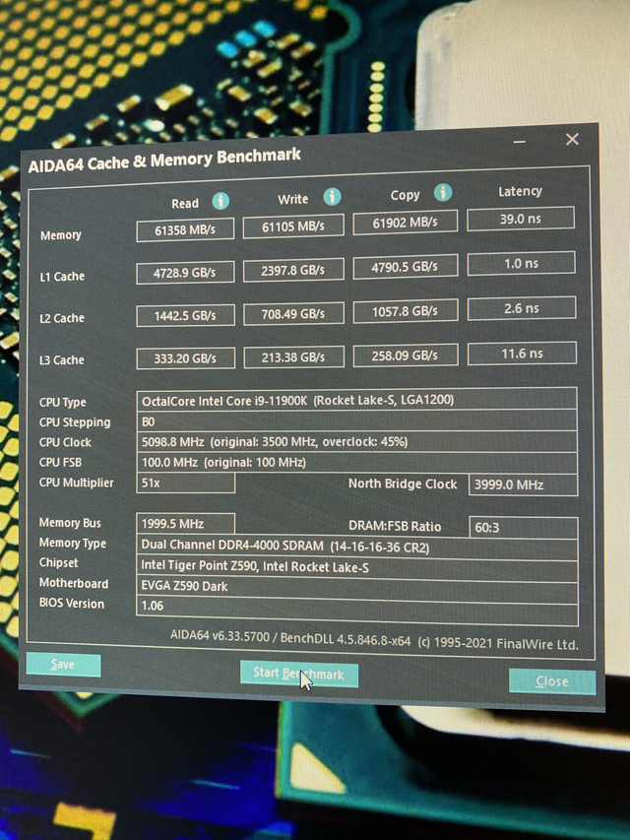Minimize the AIDA64 benchmark window
Viewport: 630px width, 840px height.
click(x=519, y=142)
